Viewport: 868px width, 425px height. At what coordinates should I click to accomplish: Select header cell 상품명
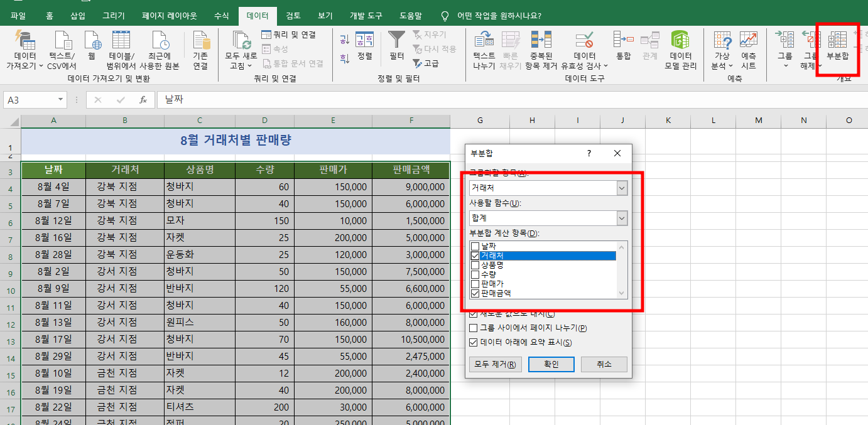(x=200, y=169)
